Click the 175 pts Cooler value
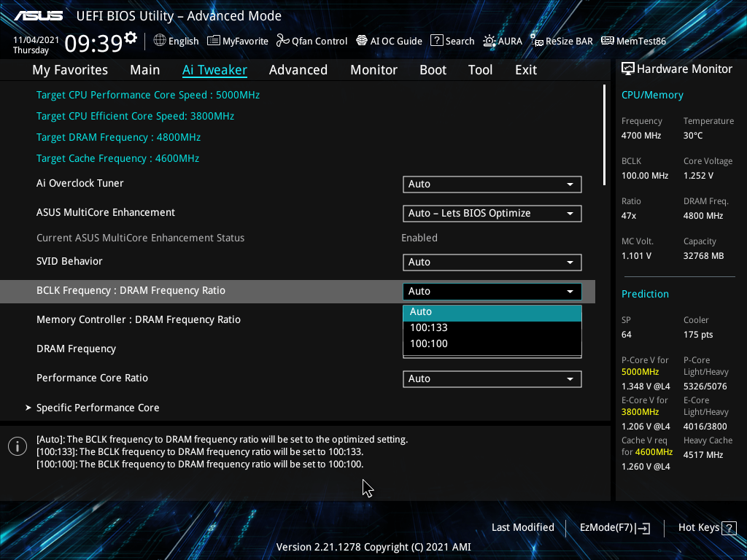This screenshot has height=560, width=747. coord(698,335)
